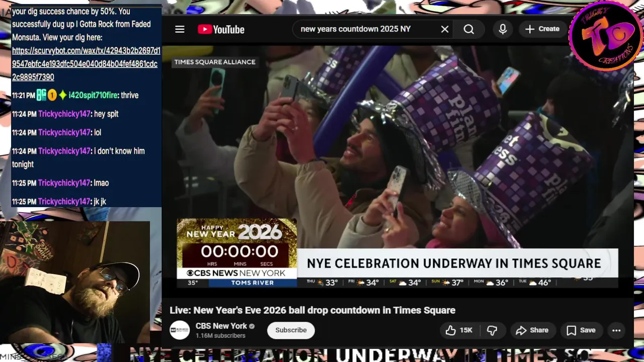Start voice search with the microphone icon
Screen dimensions: 644x362
pos(503,29)
